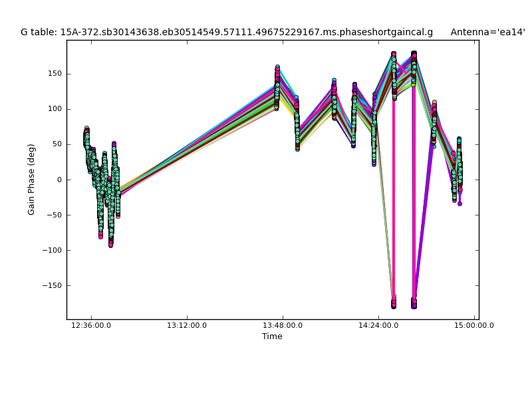Click the 15:00:00.0 x-axis tick label

(x=473, y=326)
